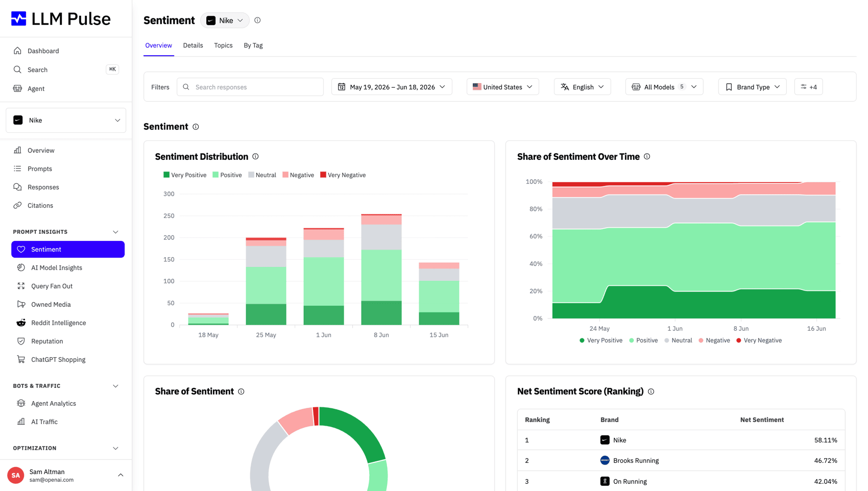Image resolution: width=868 pixels, height=491 pixels.
Task: Toggle Negative in over-time chart legend
Action: [714, 340]
